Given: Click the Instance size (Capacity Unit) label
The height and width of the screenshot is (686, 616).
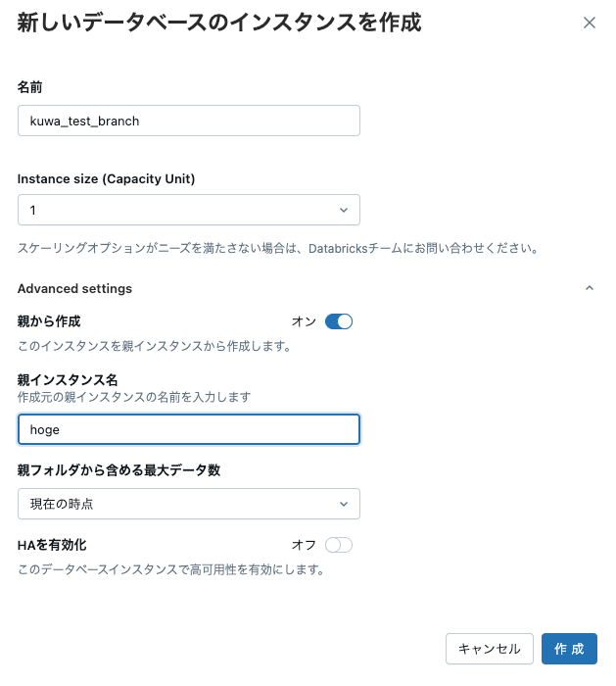Looking at the screenshot, I should [x=106, y=178].
